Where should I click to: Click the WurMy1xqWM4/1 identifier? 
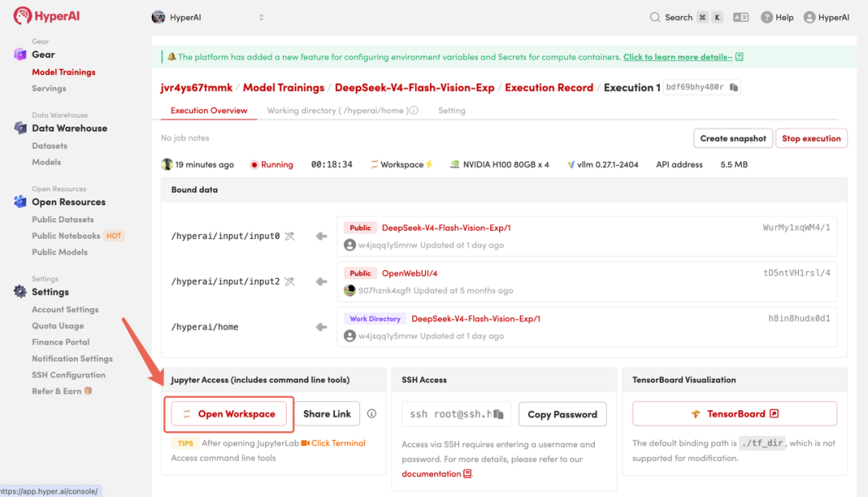(x=796, y=228)
